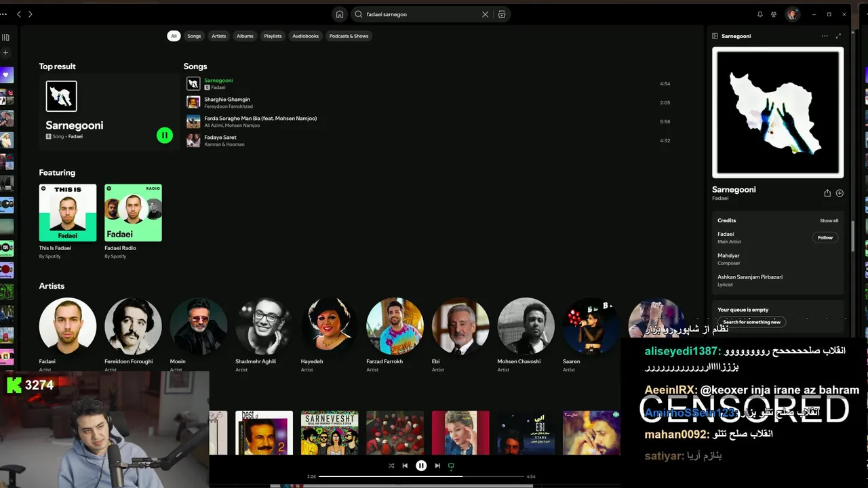The width and height of the screenshot is (868, 488).
Task: Open the This Is Fadaei playlist
Action: pyautogui.click(x=68, y=213)
